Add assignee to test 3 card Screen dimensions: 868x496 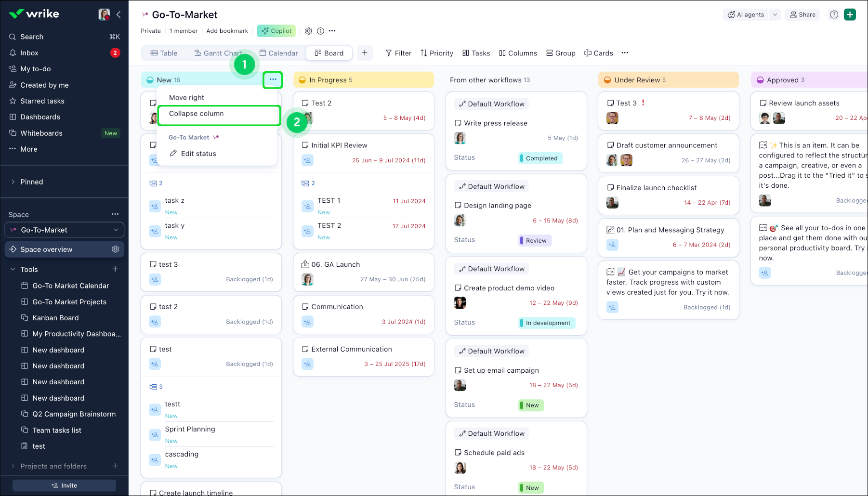coord(155,279)
